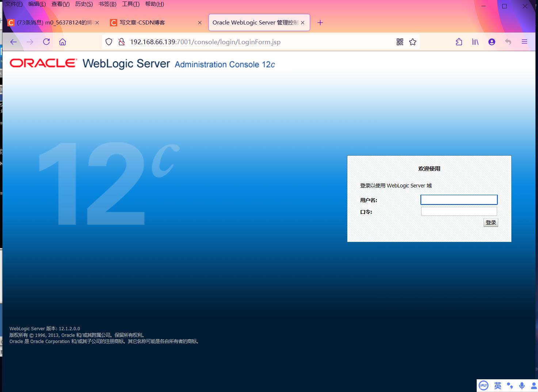Open the 帮助(H) menu
Screen dimensions: 538x392
coord(154,4)
